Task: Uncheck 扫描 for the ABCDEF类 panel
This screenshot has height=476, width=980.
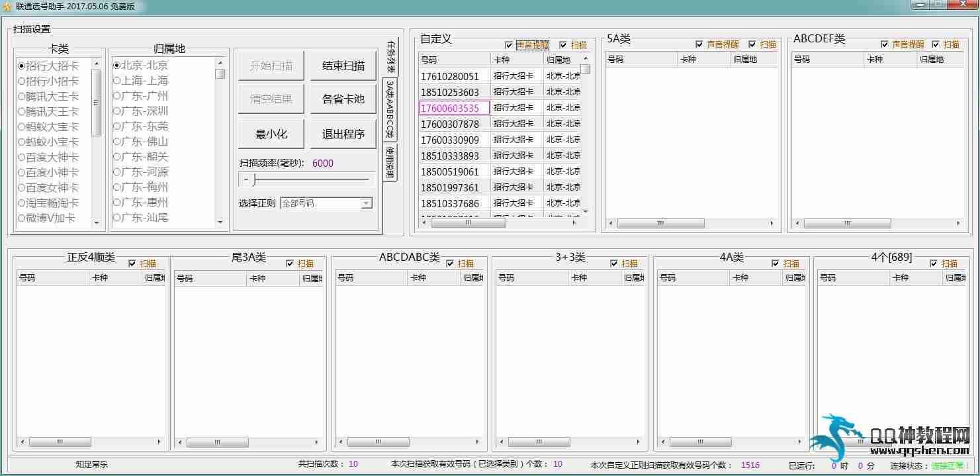Action: (x=946, y=44)
